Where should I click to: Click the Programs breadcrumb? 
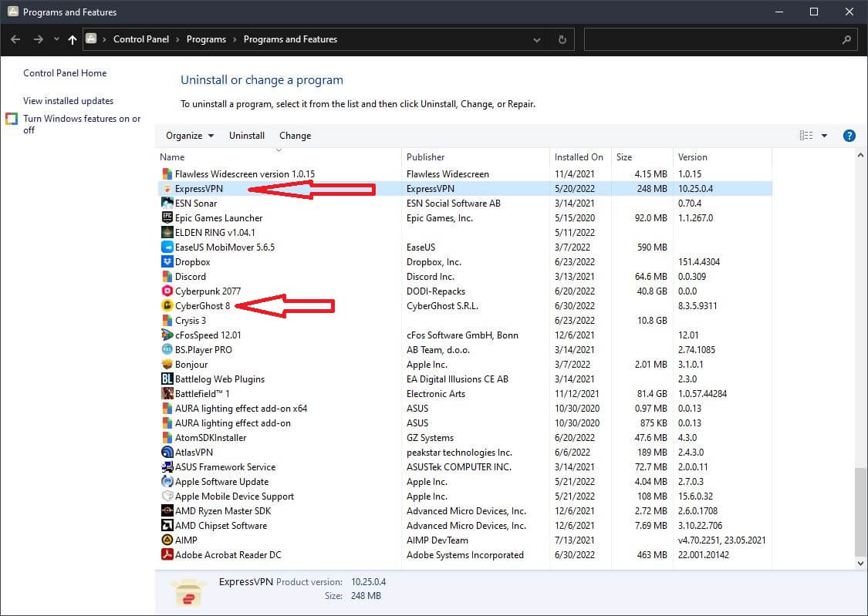(x=206, y=39)
